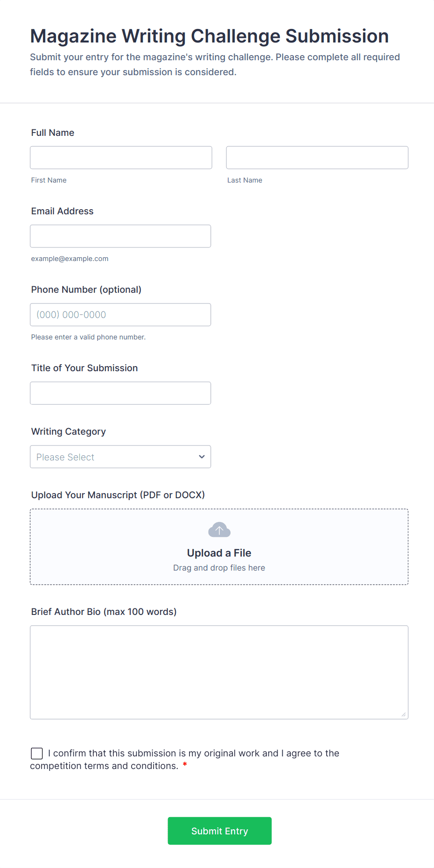The height and width of the screenshot is (868, 434).
Task: Click the cloud upload icon
Action: 219,530
